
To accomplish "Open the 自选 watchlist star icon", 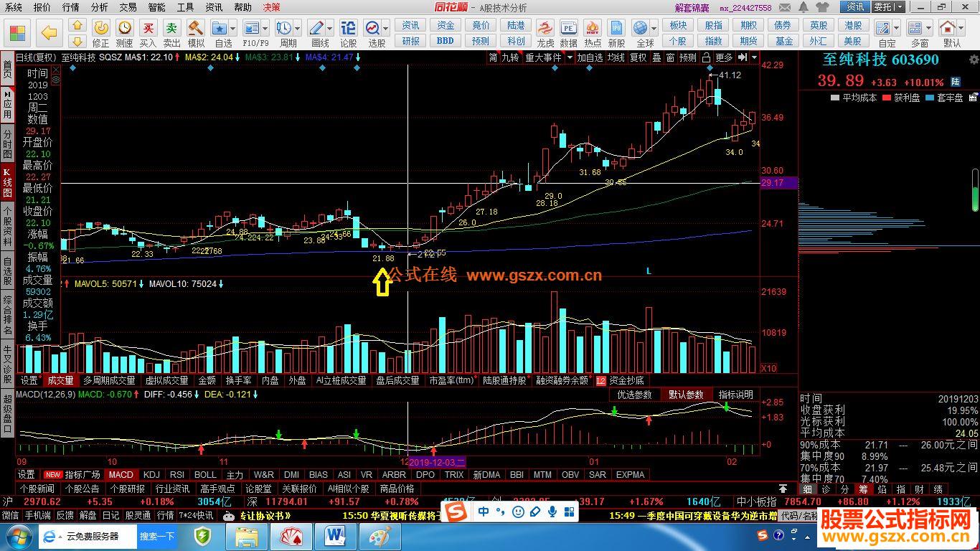I will 220,28.
